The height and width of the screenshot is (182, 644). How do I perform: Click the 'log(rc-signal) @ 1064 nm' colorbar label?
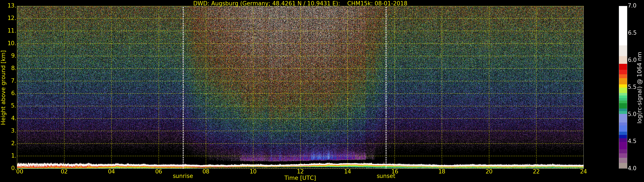tap(639, 87)
